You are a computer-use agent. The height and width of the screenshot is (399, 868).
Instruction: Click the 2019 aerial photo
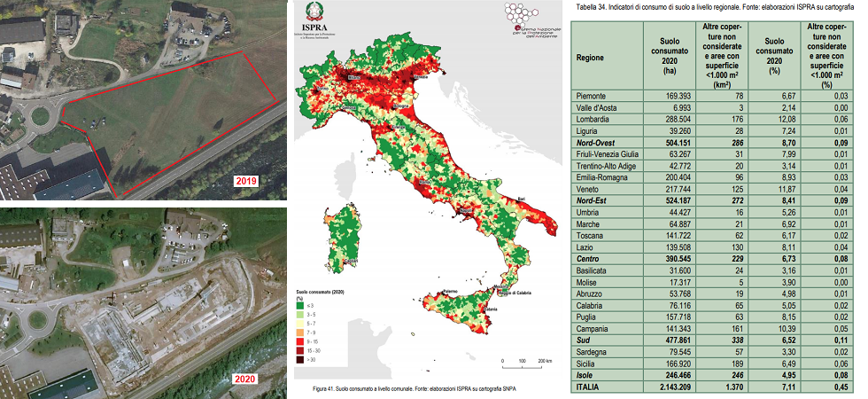tap(143, 98)
